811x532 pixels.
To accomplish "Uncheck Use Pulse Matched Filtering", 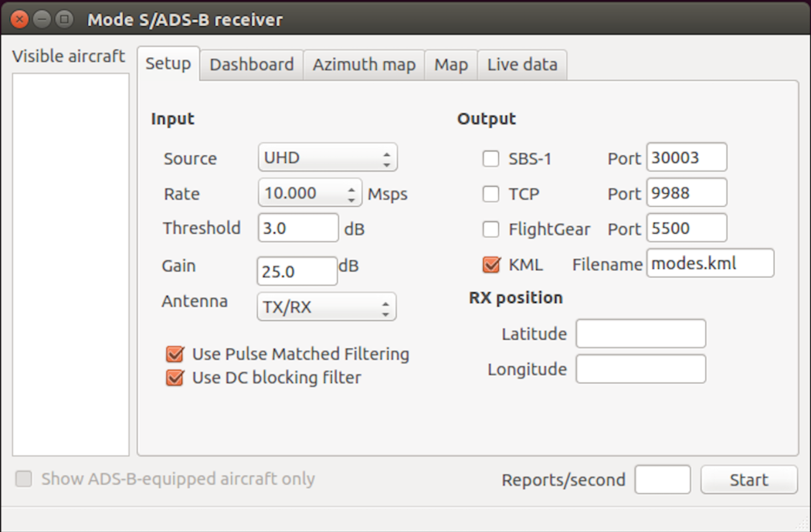I will point(176,354).
